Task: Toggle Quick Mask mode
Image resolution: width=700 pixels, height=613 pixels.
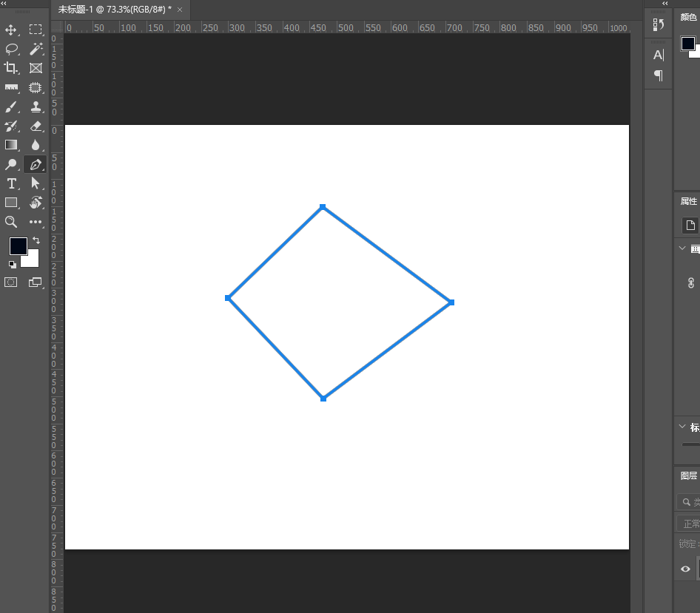Action: [x=11, y=282]
